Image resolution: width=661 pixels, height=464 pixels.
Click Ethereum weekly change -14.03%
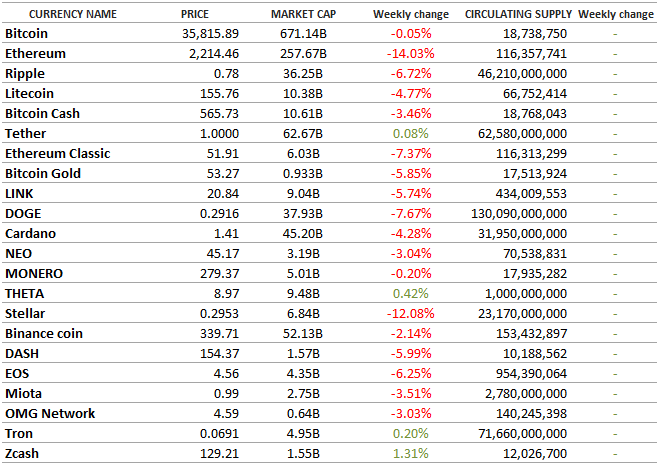[411, 54]
